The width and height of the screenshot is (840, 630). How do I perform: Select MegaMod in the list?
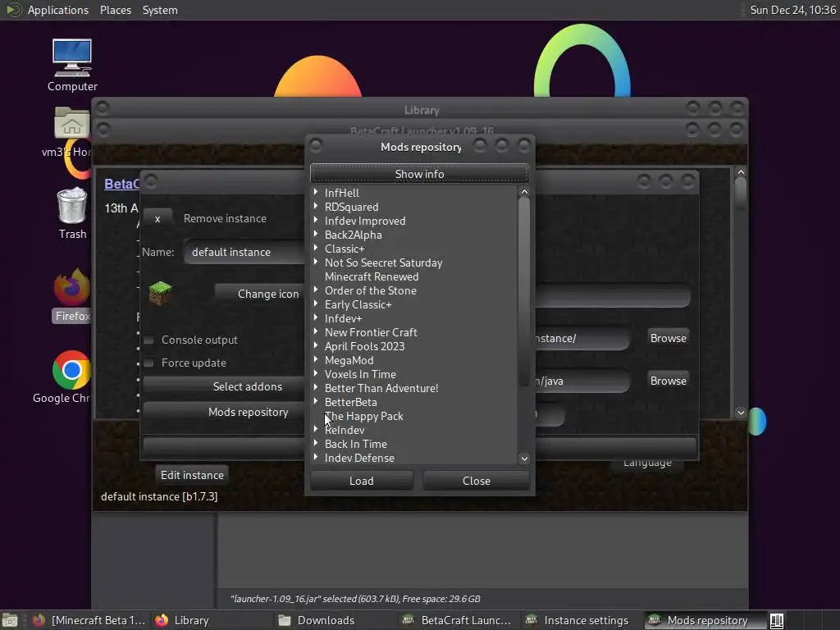coord(349,361)
